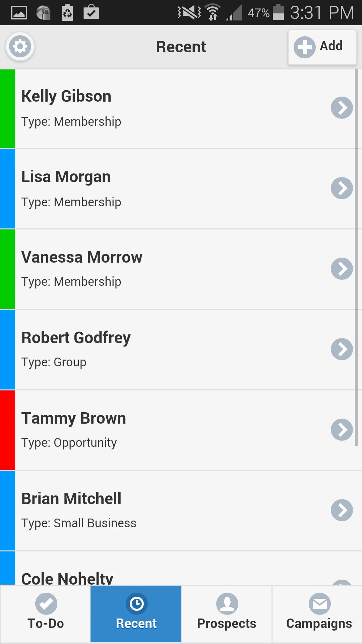Click Kelly Gibson green status bar

pos(7,109)
